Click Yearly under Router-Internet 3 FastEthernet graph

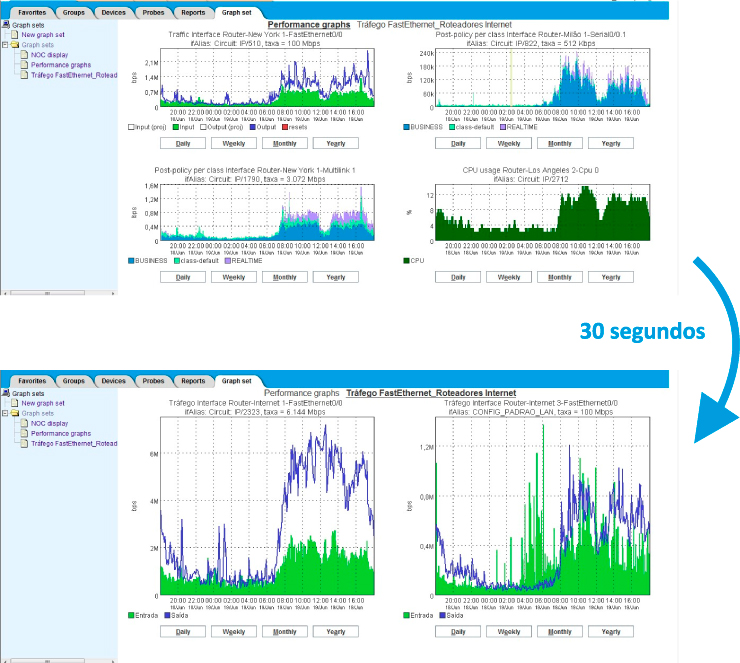(x=611, y=632)
